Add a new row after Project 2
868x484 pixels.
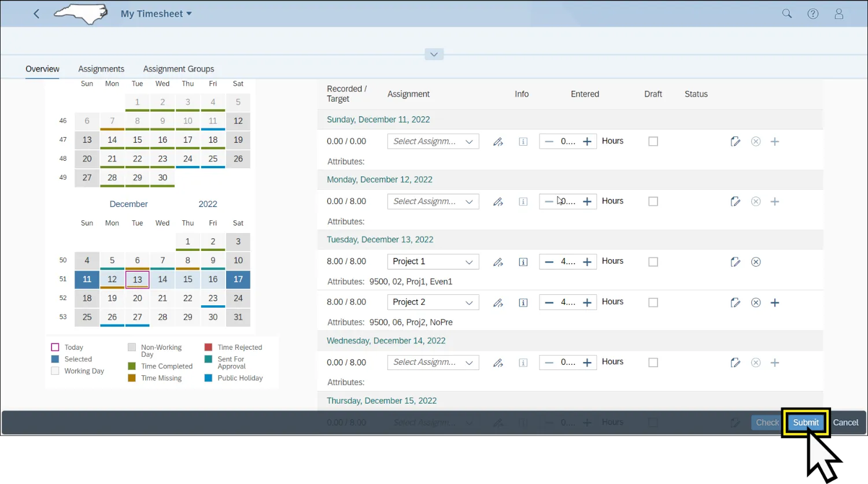pyautogui.click(x=775, y=302)
